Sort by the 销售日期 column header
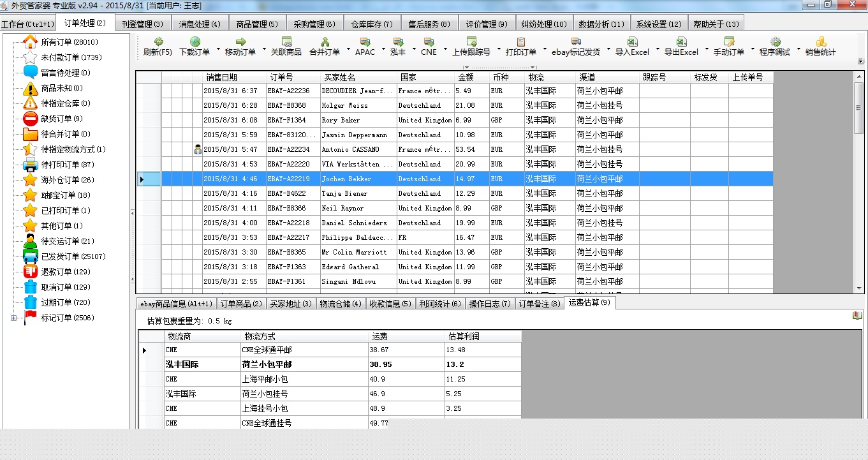Screen dimensions: 868x460 (234, 77)
